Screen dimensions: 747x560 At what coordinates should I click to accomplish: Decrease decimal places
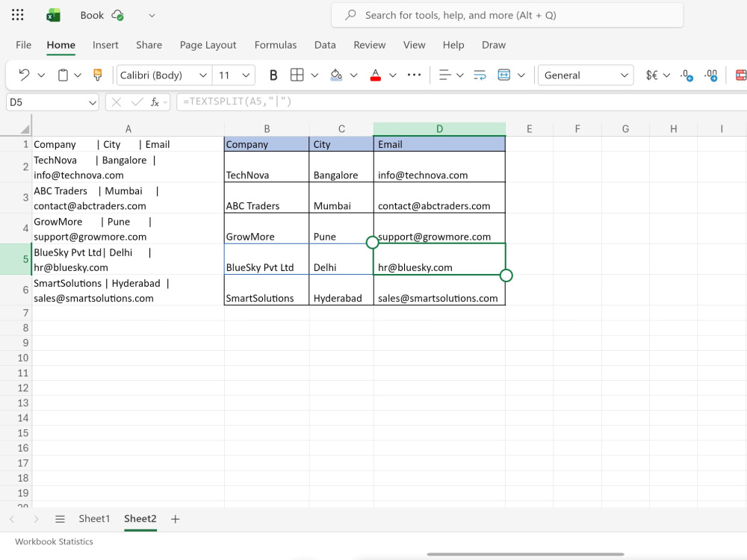(x=686, y=75)
